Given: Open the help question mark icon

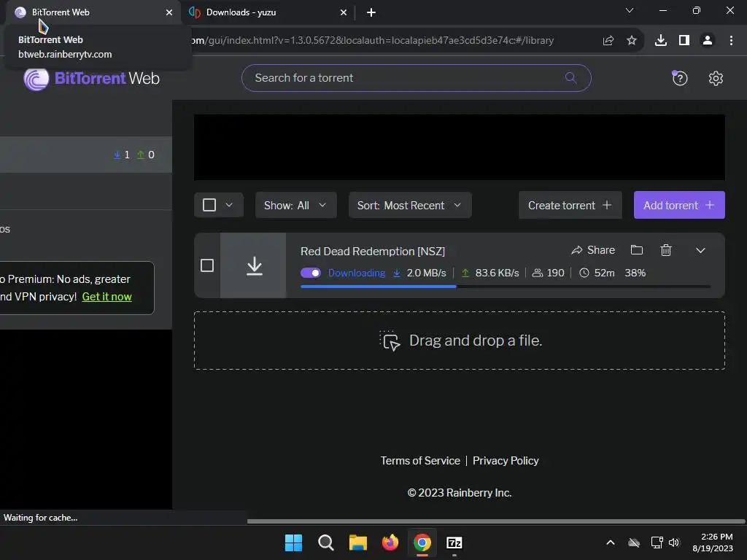Looking at the screenshot, I should click(x=680, y=78).
